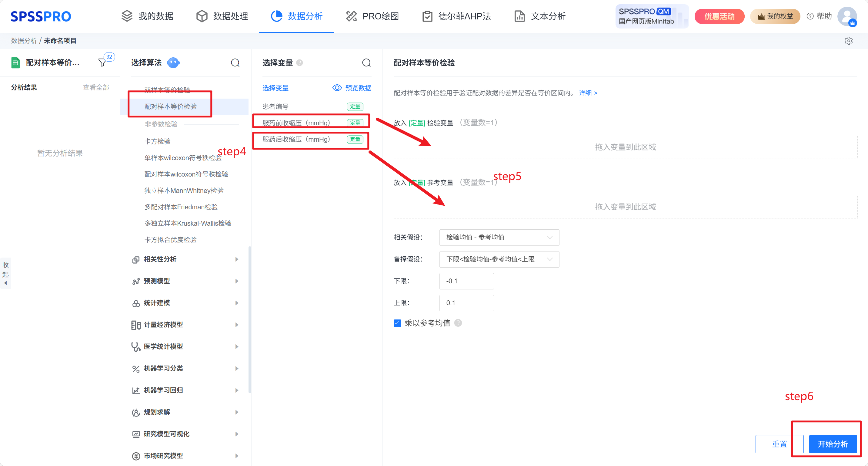
Task: Click the filter funnel icon
Action: pos(102,62)
